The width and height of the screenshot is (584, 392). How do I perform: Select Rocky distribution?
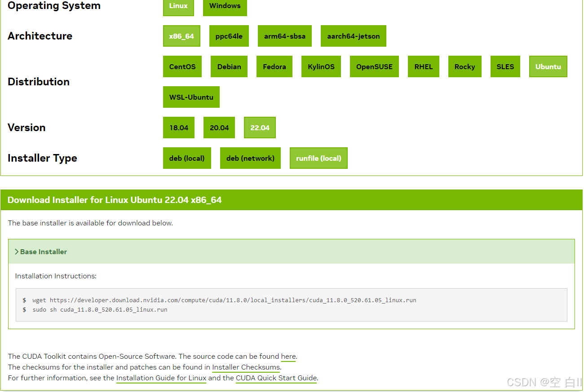pyautogui.click(x=465, y=66)
